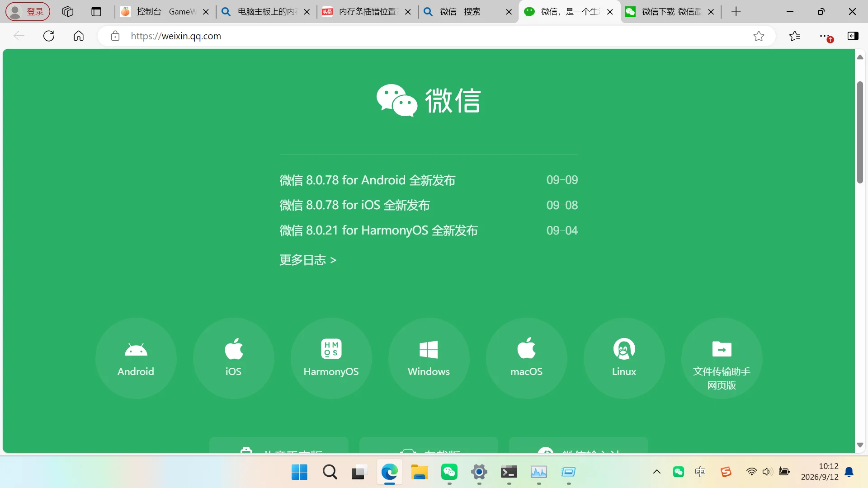Open WeChat app from taskbar
The width and height of the screenshot is (868, 488).
pyautogui.click(x=449, y=472)
